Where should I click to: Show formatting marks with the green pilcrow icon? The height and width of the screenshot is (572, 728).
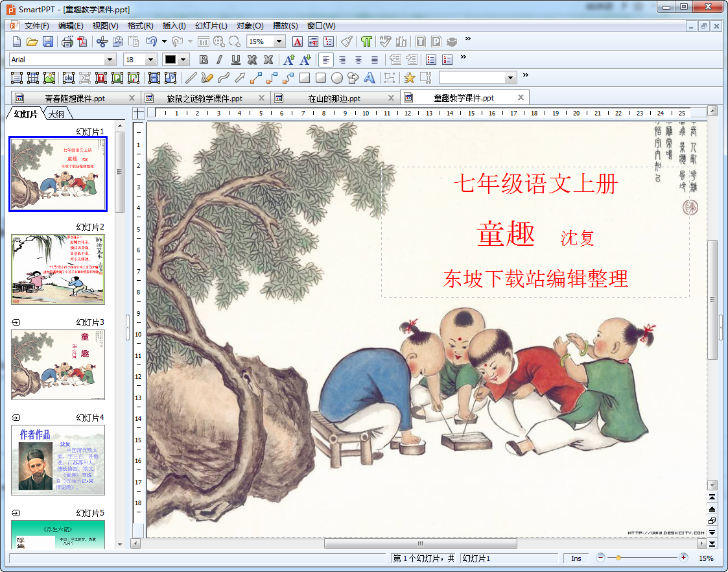366,42
